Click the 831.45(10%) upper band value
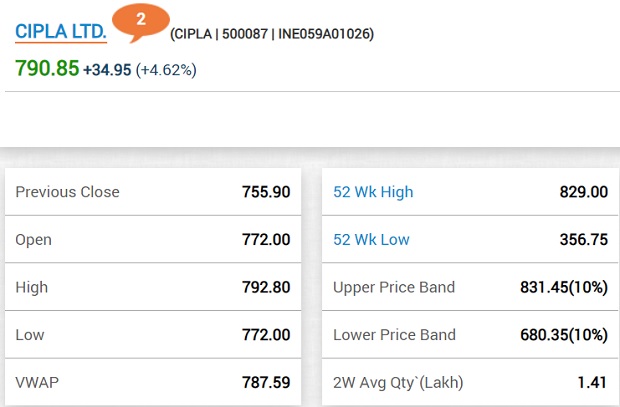The image size is (620, 407). pos(564,287)
